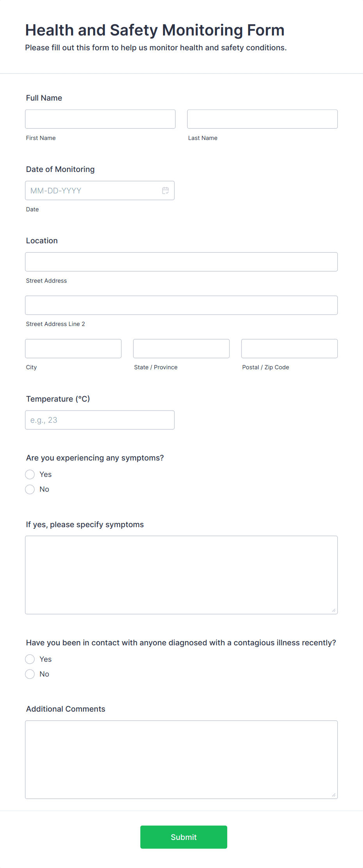This screenshot has width=363, height=868.
Task: Click the Street Address Line 2 field
Action: pyautogui.click(x=181, y=305)
